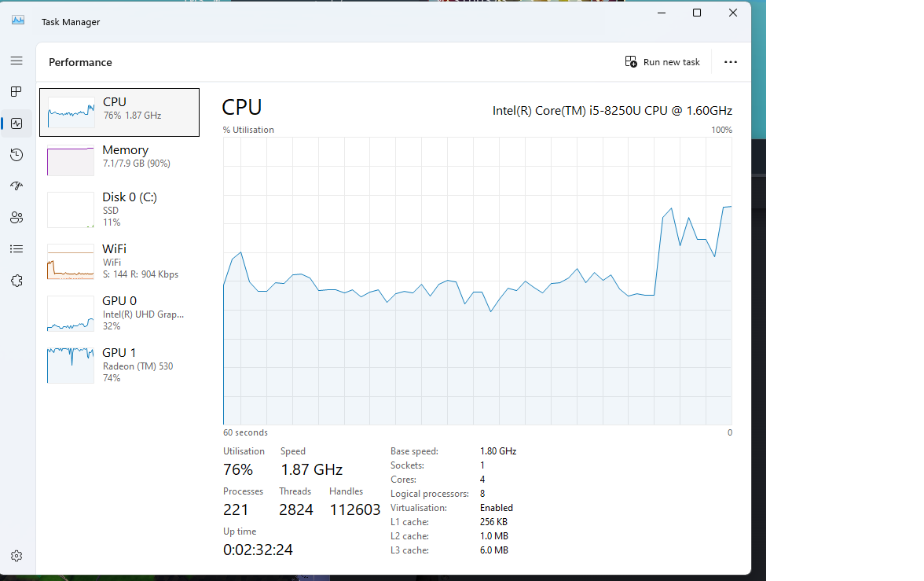Open the App history page icon
This screenshot has height=581, width=924.
(16, 155)
